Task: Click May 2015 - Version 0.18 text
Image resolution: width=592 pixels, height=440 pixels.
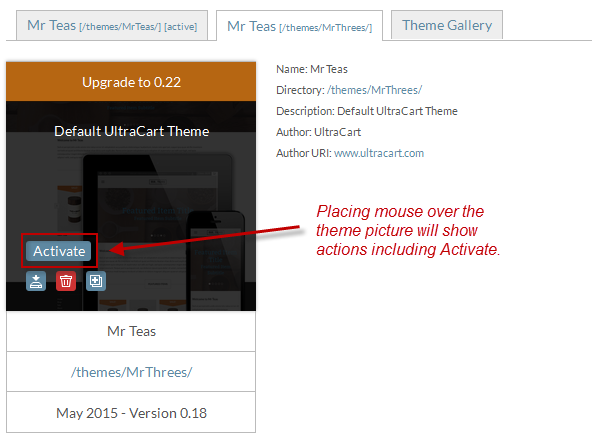Action: (x=131, y=413)
